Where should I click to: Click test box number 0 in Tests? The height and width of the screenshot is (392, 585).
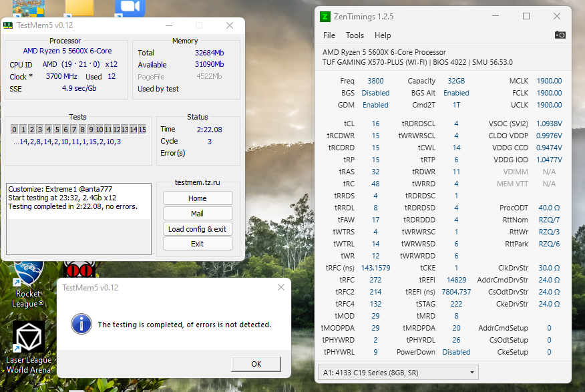pyautogui.click(x=14, y=130)
